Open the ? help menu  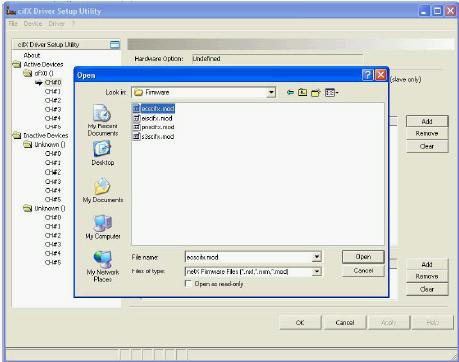pyautogui.click(x=73, y=24)
